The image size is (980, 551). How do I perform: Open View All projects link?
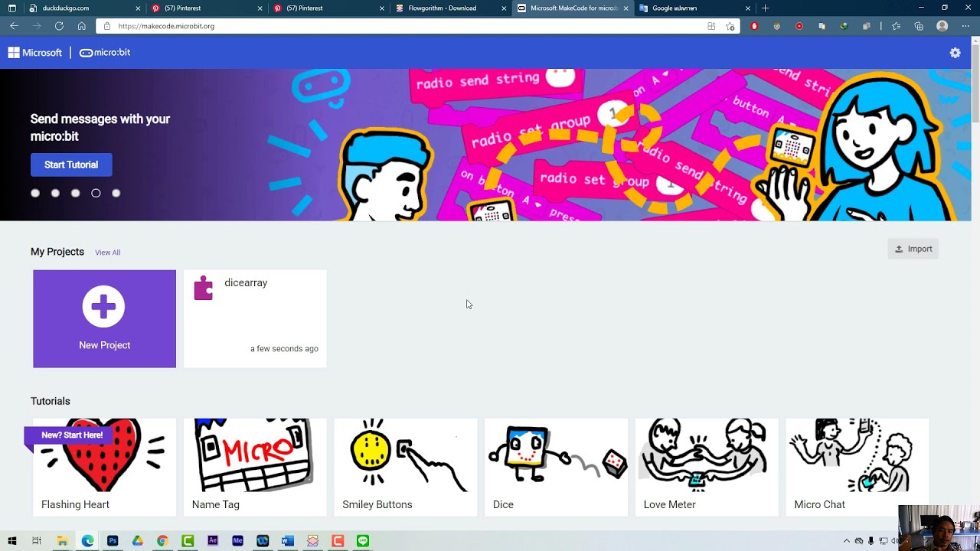tap(107, 253)
